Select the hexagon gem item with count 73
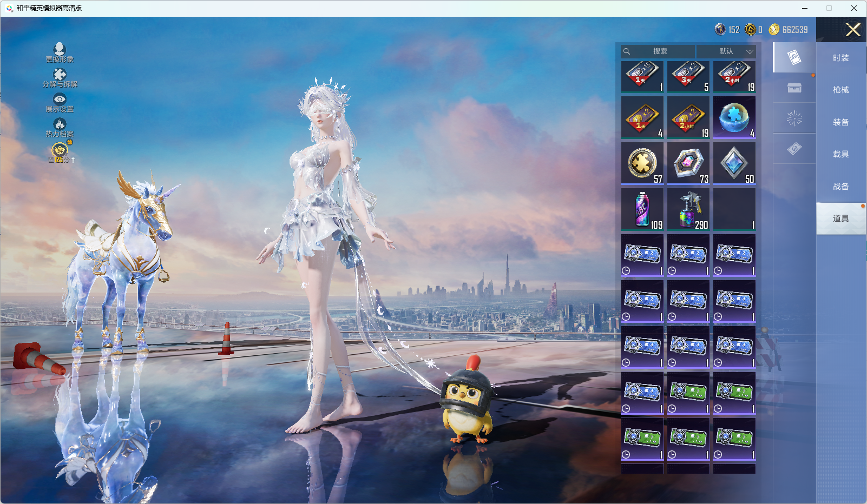 pos(688,163)
